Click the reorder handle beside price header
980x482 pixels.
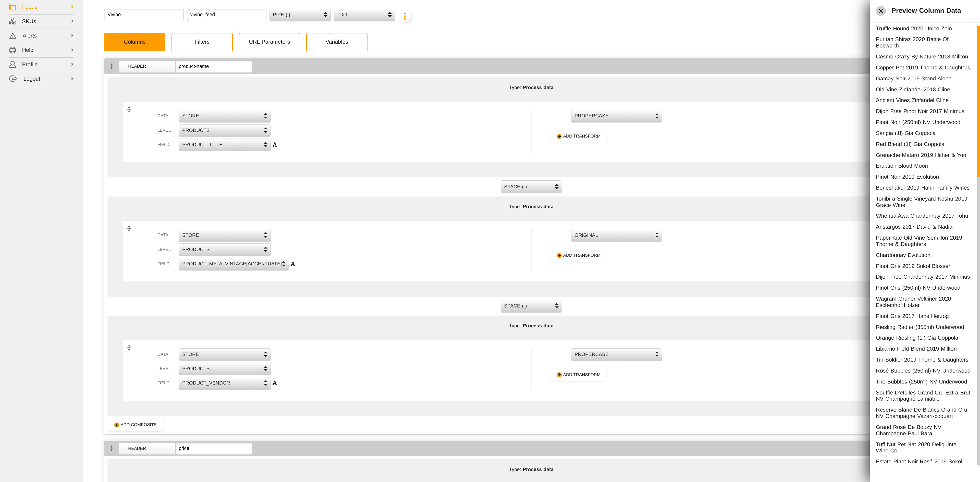112,448
